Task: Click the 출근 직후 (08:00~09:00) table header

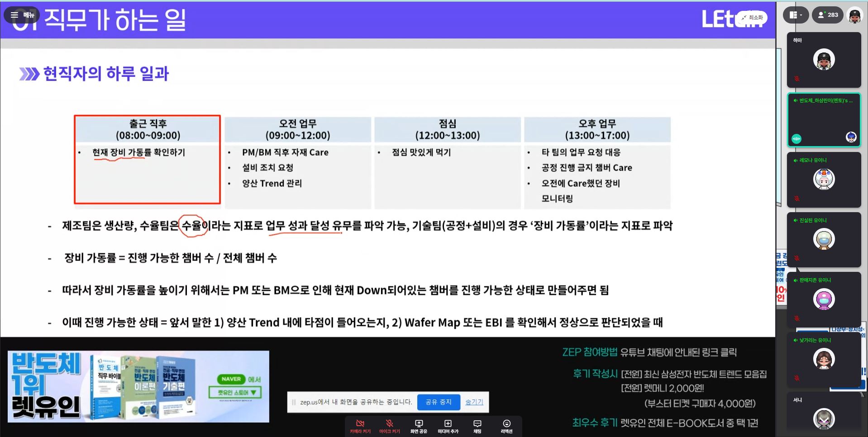Action: pyautogui.click(x=148, y=129)
